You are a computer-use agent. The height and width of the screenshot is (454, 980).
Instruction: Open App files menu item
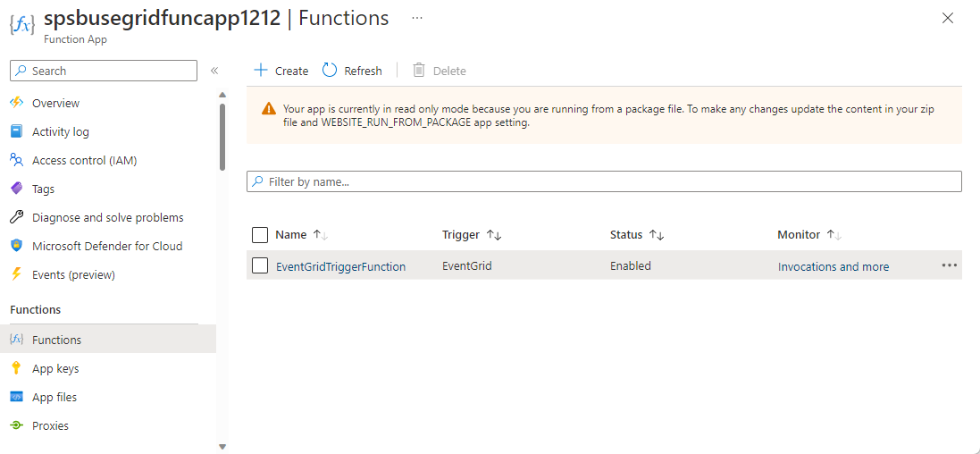pyautogui.click(x=54, y=397)
